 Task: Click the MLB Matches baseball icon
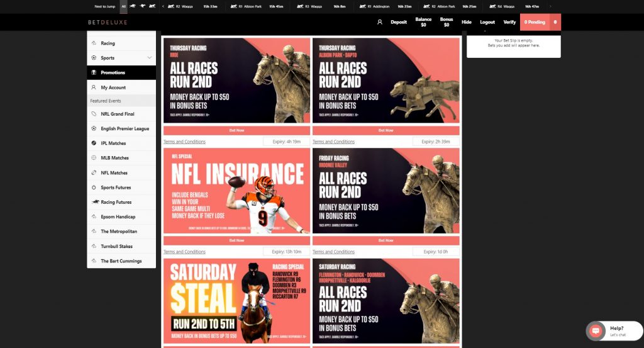click(94, 158)
